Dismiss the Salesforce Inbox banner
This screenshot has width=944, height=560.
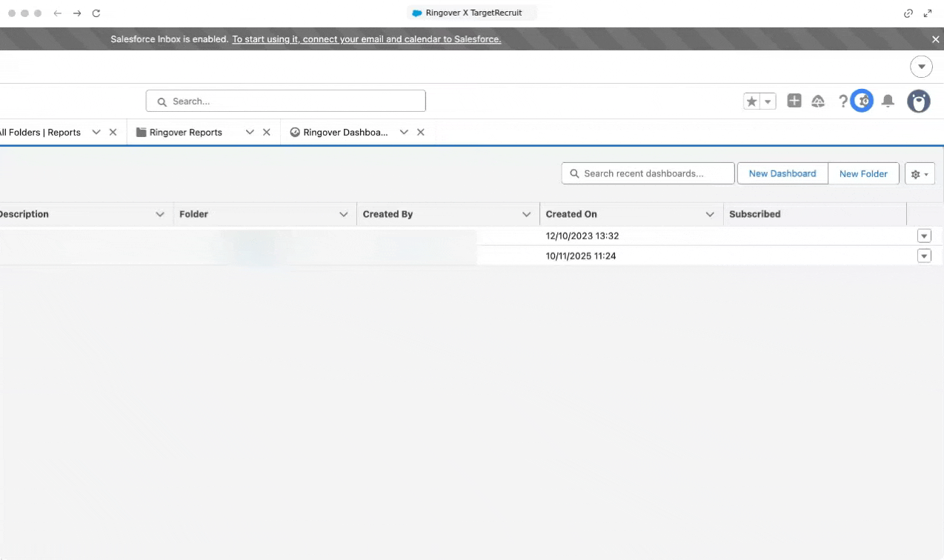[935, 39]
